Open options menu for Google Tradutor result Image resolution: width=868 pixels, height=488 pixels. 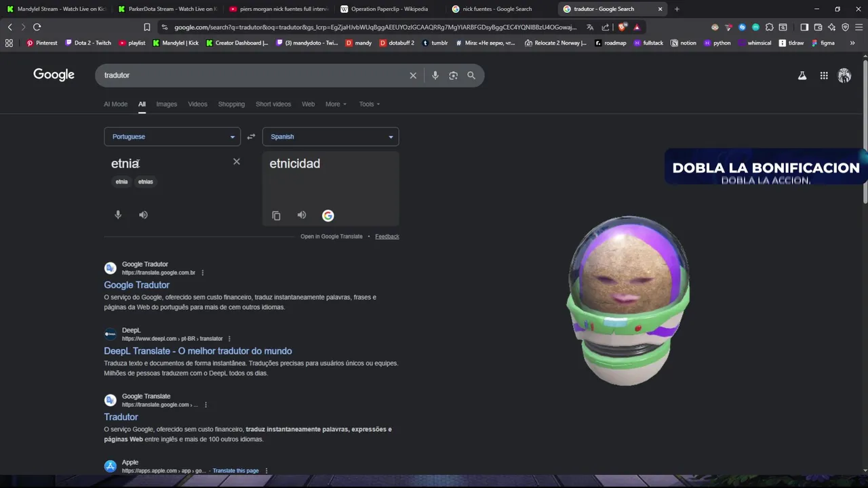point(202,273)
